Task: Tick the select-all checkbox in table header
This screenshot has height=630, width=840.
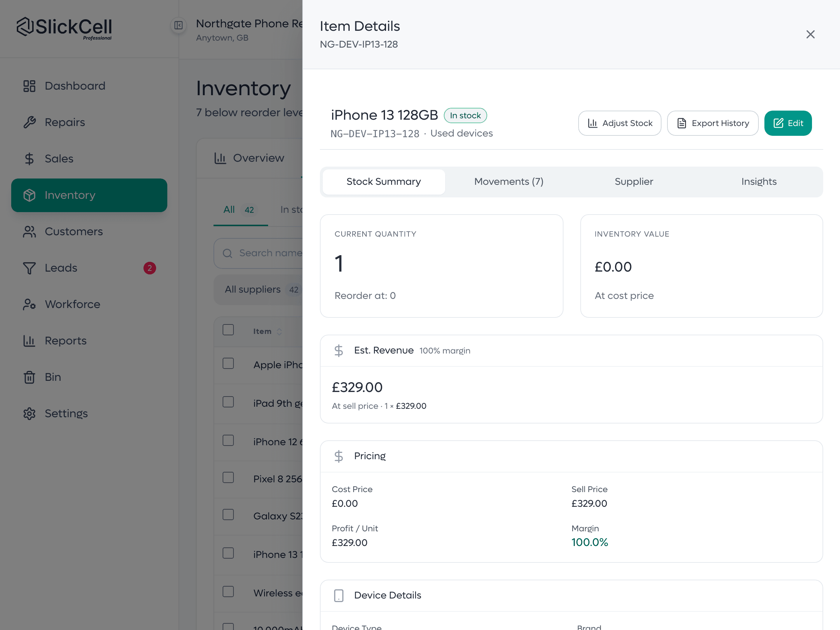Action: tap(228, 330)
